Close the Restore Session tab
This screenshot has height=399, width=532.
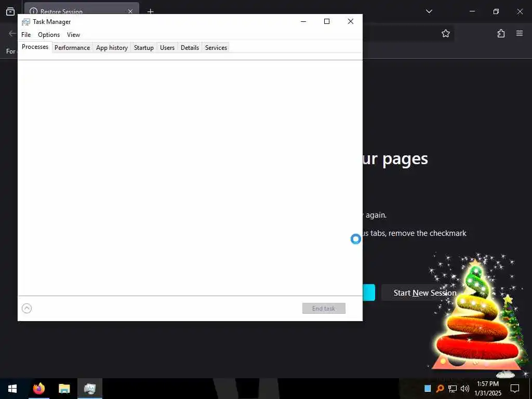click(x=130, y=11)
